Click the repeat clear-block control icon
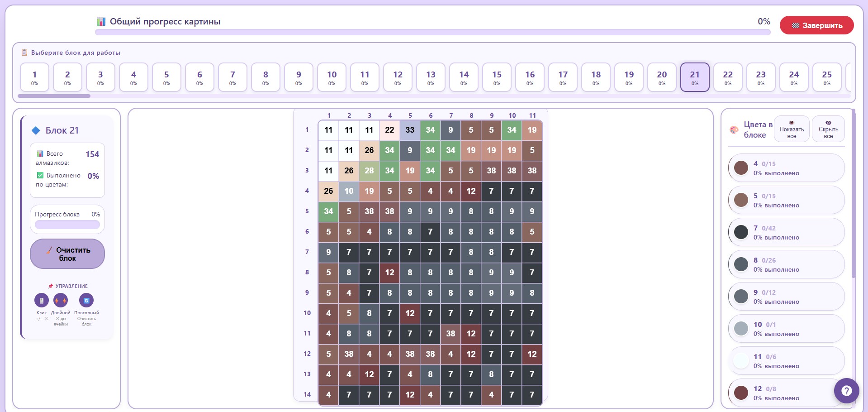868x412 pixels. 86,301
